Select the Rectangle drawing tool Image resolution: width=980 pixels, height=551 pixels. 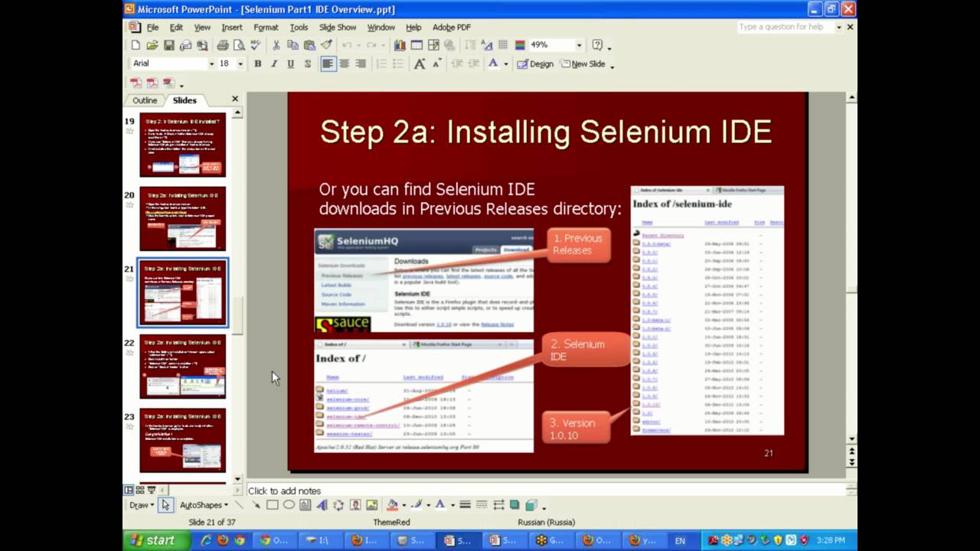tap(273, 505)
